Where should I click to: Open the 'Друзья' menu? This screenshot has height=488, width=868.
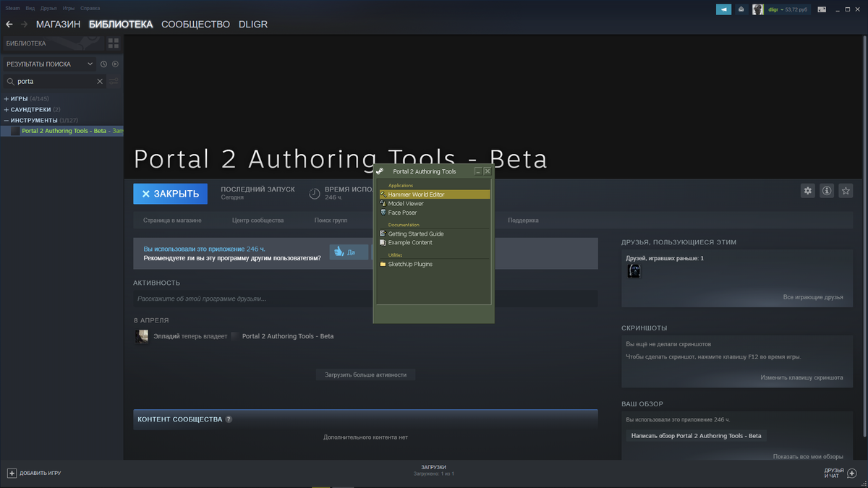click(x=48, y=8)
